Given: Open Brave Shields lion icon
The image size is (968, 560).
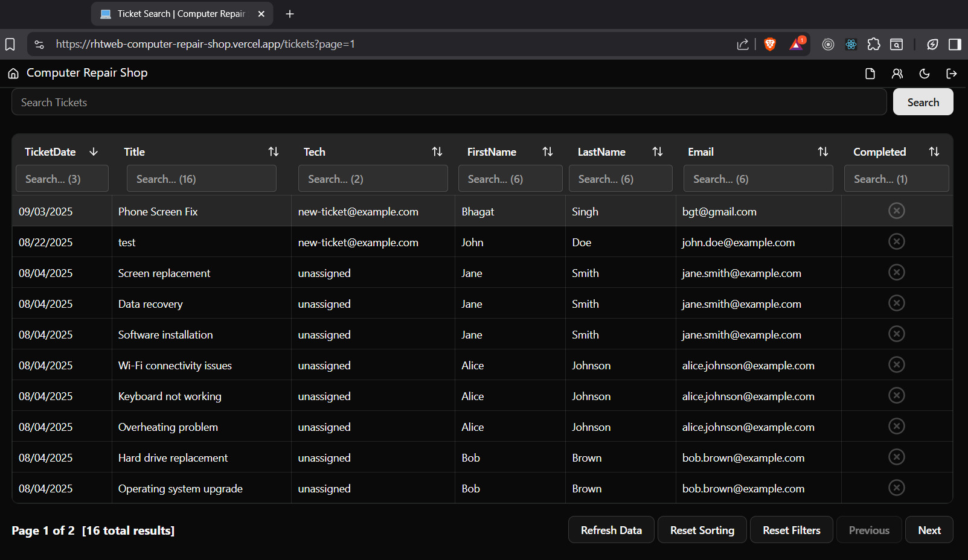Looking at the screenshot, I should coord(770,44).
